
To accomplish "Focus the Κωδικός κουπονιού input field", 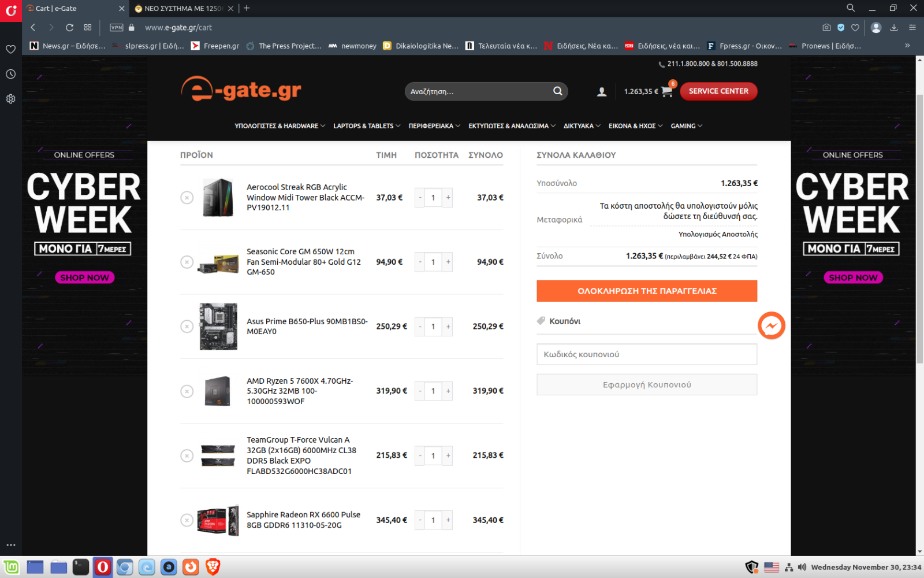I will pos(647,354).
